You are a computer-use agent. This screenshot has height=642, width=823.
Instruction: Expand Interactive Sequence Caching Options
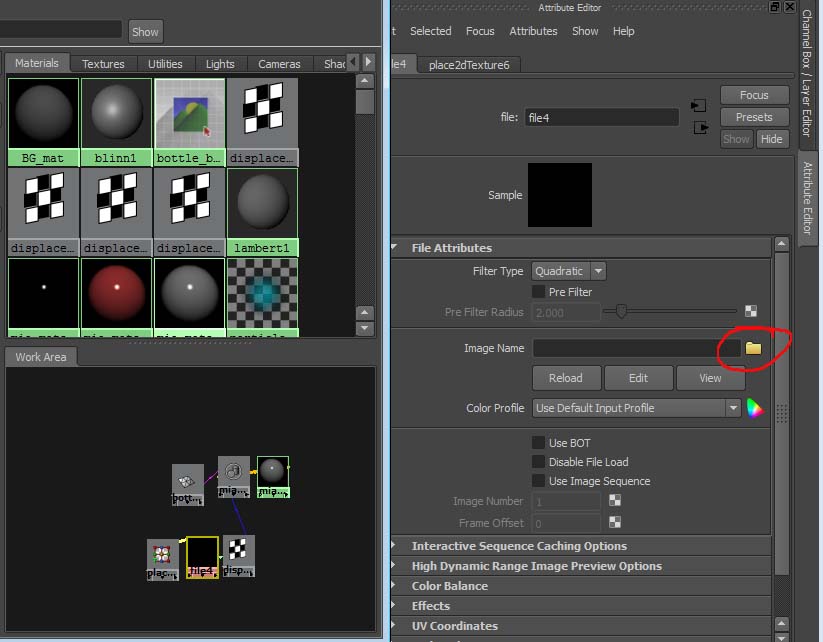click(394, 545)
